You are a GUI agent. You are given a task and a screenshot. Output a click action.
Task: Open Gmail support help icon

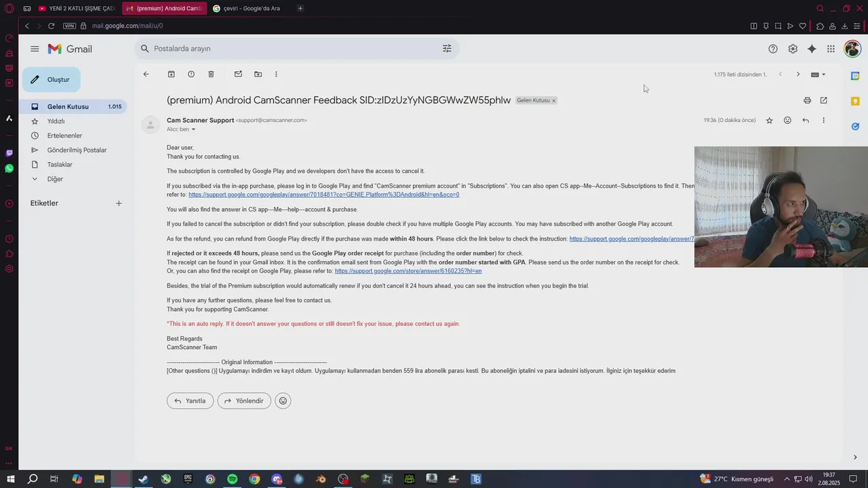tap(773, 49)
